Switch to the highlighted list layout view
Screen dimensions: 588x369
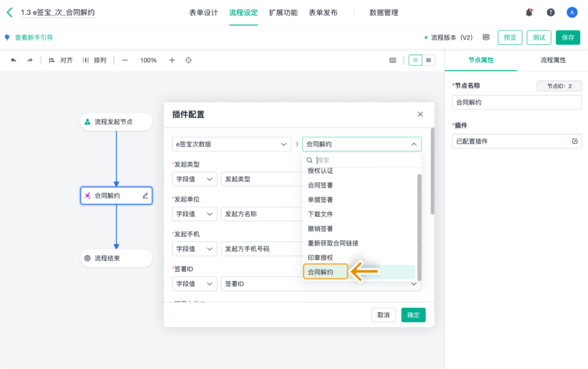pyautogui.click(x=415, y=60)
